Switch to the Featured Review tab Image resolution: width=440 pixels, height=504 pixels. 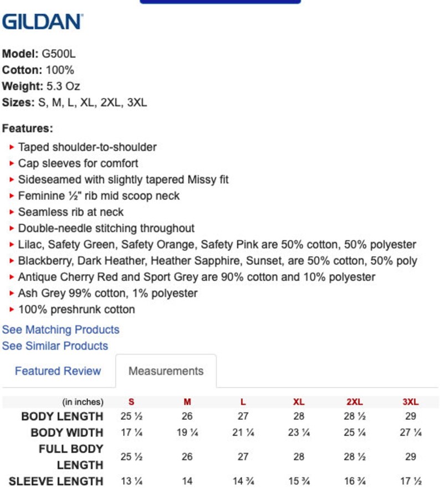coord(58,371)
